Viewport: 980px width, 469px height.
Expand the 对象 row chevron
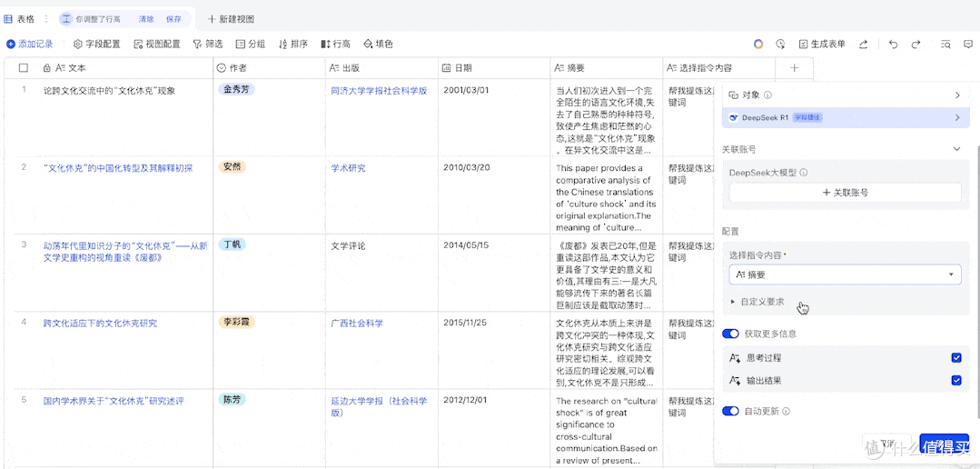tap(957, 95)
